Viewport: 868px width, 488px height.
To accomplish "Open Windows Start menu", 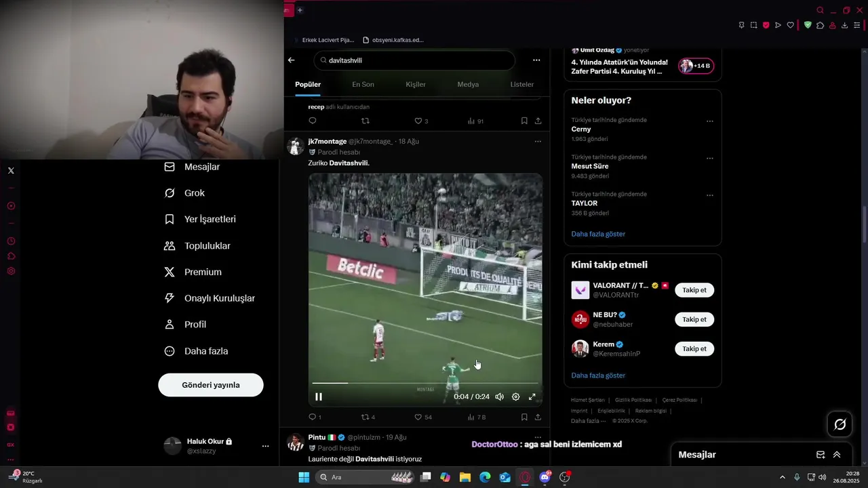I will [304, 477].
